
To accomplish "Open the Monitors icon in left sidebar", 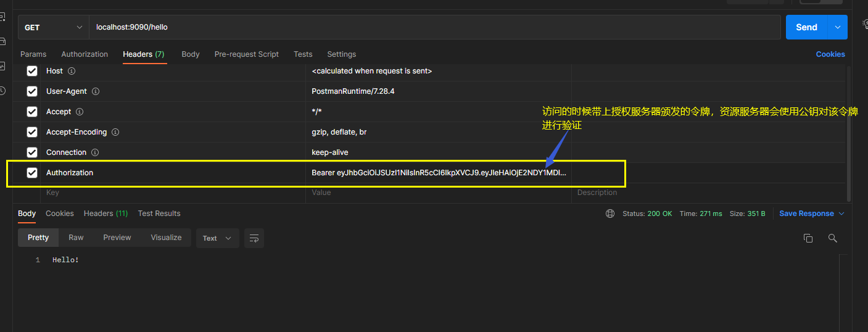I will (x=2, y=66).
